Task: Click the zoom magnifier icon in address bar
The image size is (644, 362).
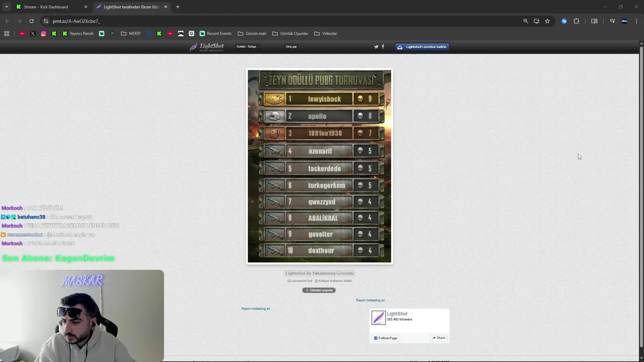Action: point(526,21)
